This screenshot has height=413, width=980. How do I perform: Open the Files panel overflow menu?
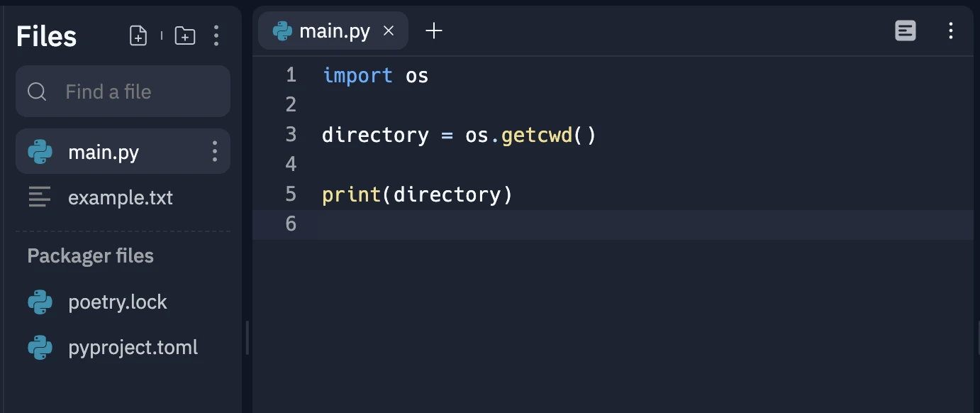(x=216, y=35)
